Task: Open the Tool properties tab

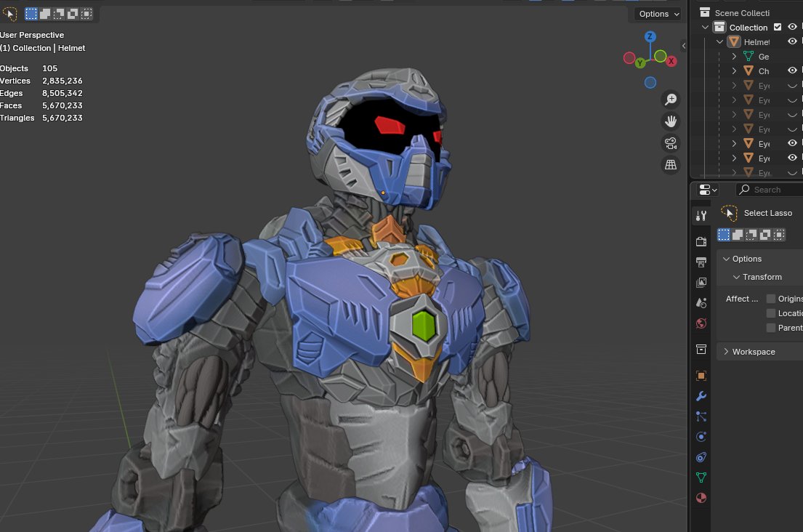Action: coord(701,216)
